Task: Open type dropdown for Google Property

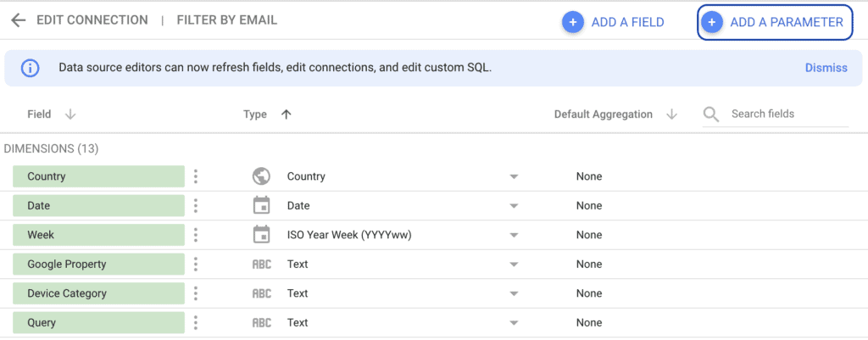Action: [514, 265]
